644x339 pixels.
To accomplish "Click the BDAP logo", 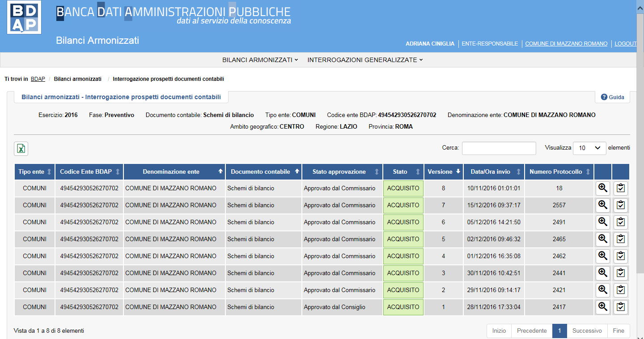I will coord(24,17).
